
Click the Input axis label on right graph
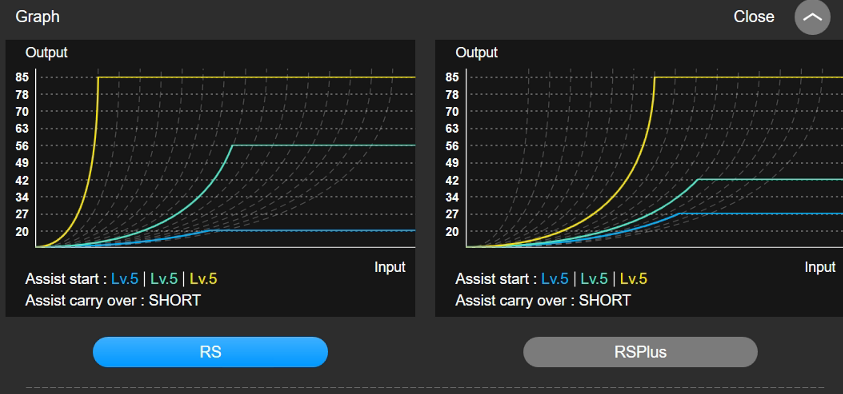(820, 267)
